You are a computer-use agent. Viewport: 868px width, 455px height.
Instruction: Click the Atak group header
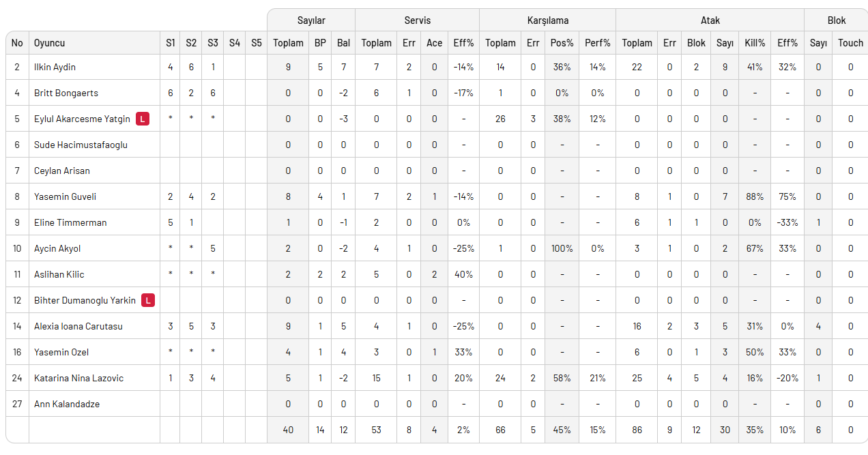tap(710, 20)
